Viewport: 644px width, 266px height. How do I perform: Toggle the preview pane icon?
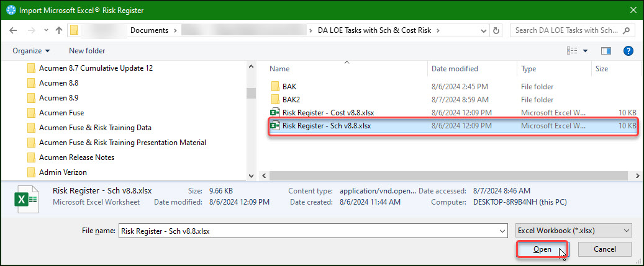tap(605, 51)
